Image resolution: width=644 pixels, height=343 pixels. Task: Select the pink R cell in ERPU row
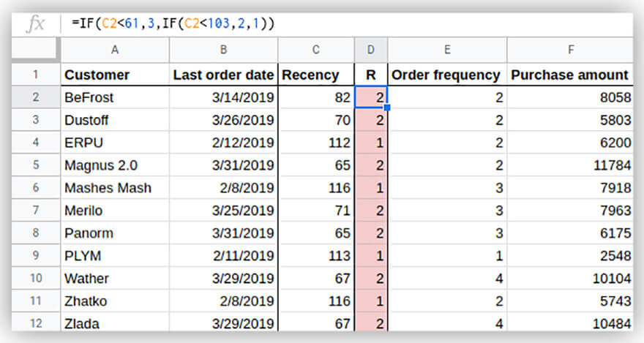(371, 143)
